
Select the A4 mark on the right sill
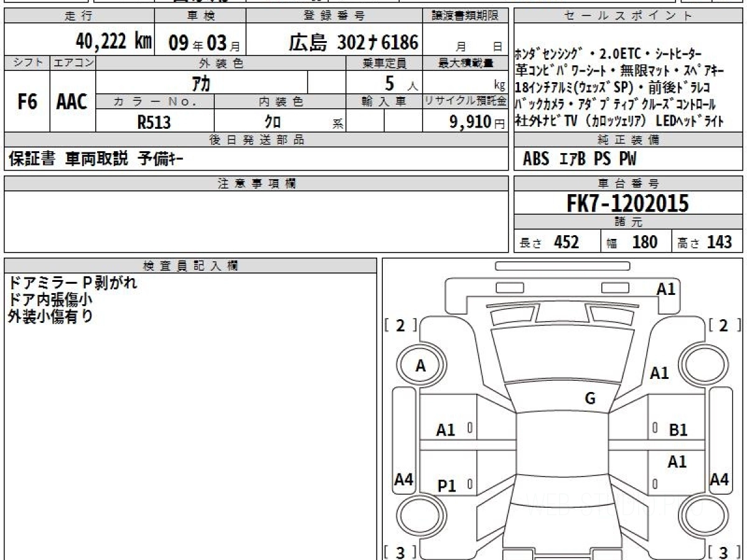720,479
